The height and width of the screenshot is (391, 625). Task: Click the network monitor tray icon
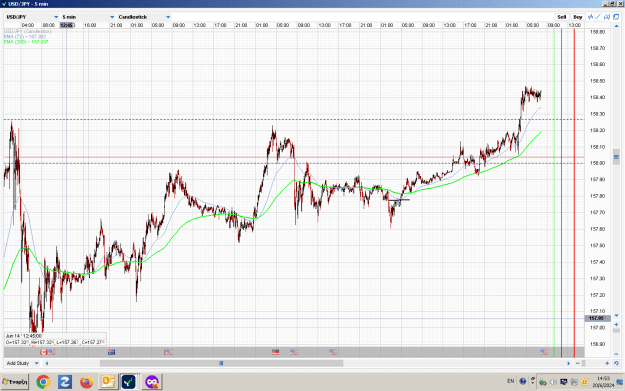point(564,382)
